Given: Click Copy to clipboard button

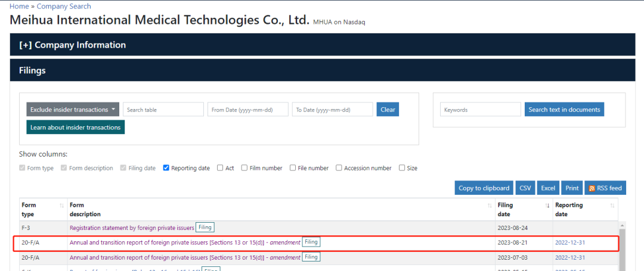Looking at the screenshot, I should (x=484, y=188).
